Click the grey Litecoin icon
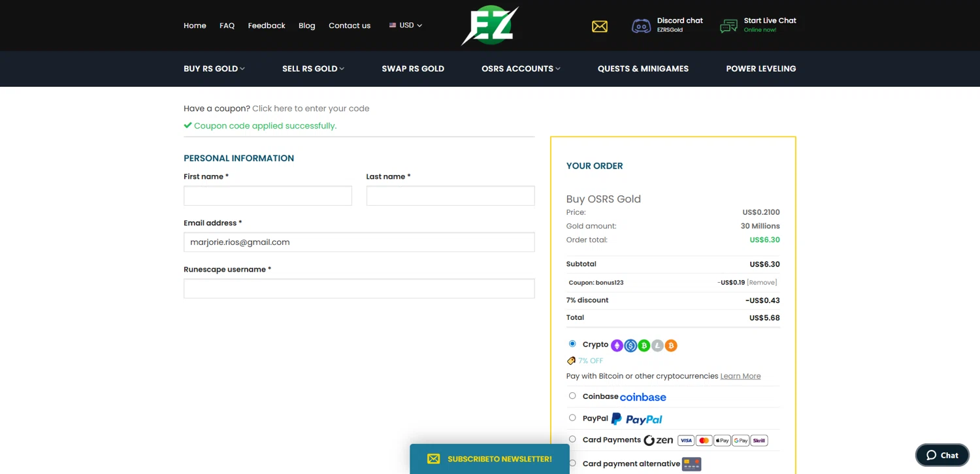 pyautogui.click(x=657, y=345)
